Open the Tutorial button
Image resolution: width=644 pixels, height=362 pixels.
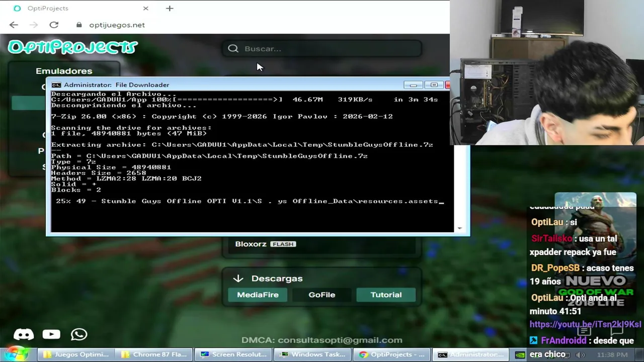386,295
